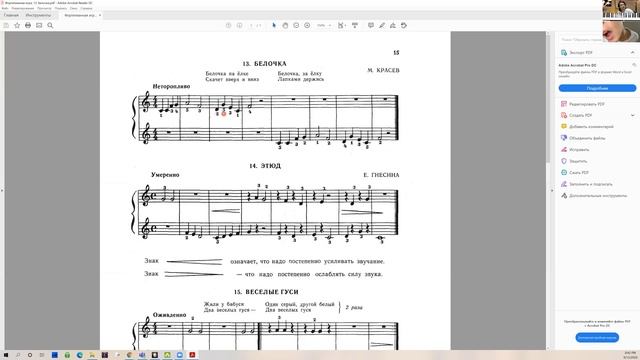Click the zoom out minus button
Image resolution: width=640 pixels, height=360 pixels.
[296, 25]
